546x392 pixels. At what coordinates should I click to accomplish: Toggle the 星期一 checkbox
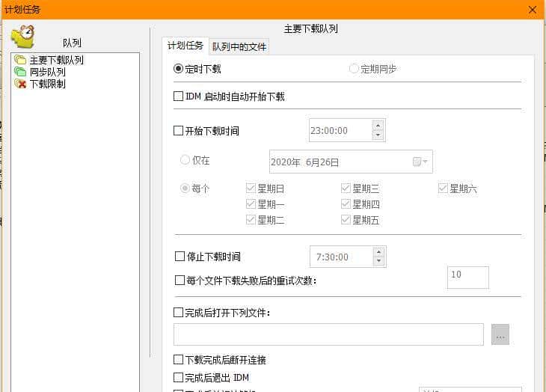tap(251, 203)
